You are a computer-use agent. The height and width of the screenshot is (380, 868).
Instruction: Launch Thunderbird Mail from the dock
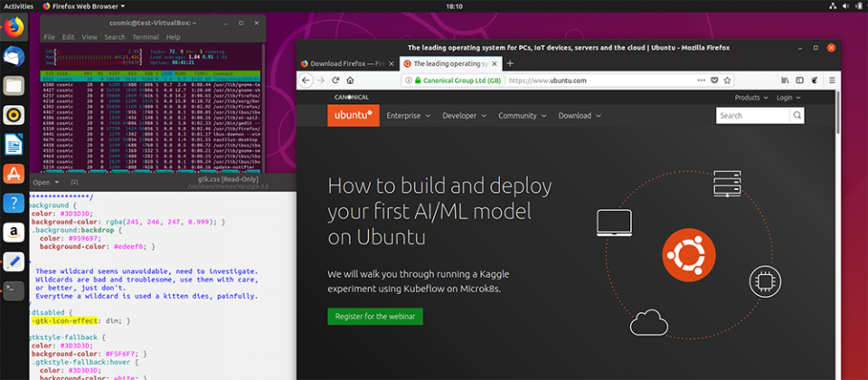pyautogui.click(x=14, y=57)
